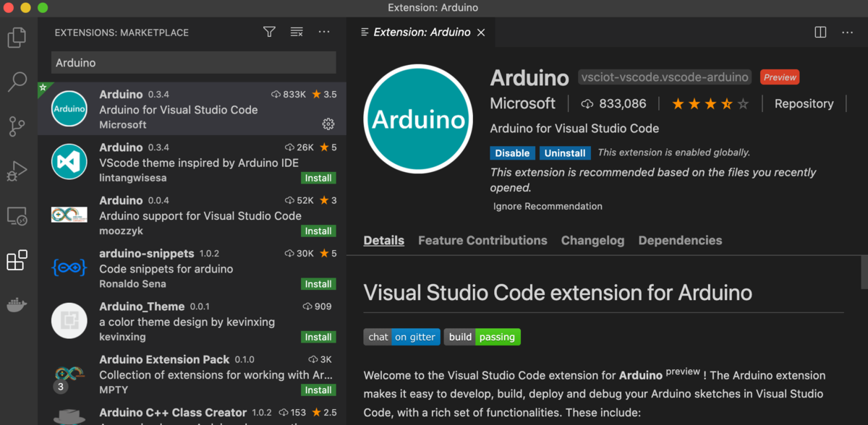Click the red Preview badge
868x425 pixels.
(x=780, y=77)
